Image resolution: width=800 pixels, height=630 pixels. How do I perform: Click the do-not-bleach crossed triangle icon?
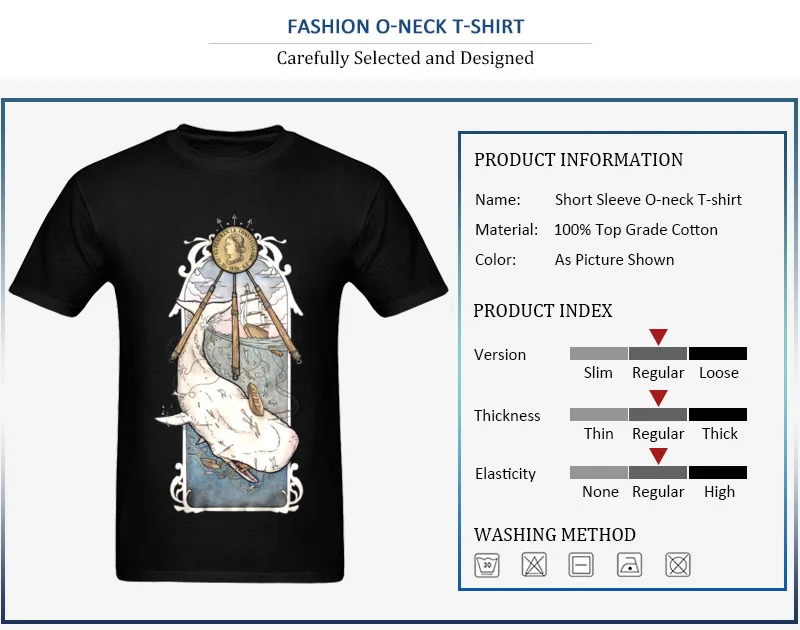tap(534, 565)
